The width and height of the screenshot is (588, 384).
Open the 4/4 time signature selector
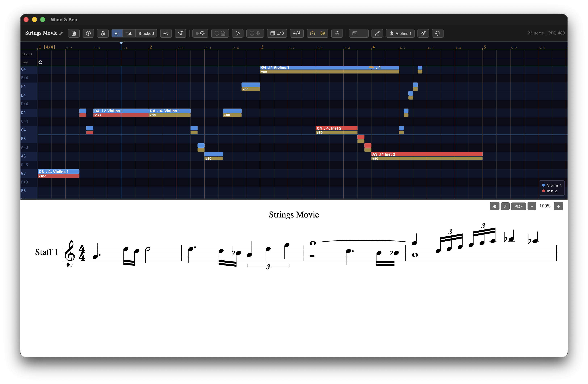297,33
